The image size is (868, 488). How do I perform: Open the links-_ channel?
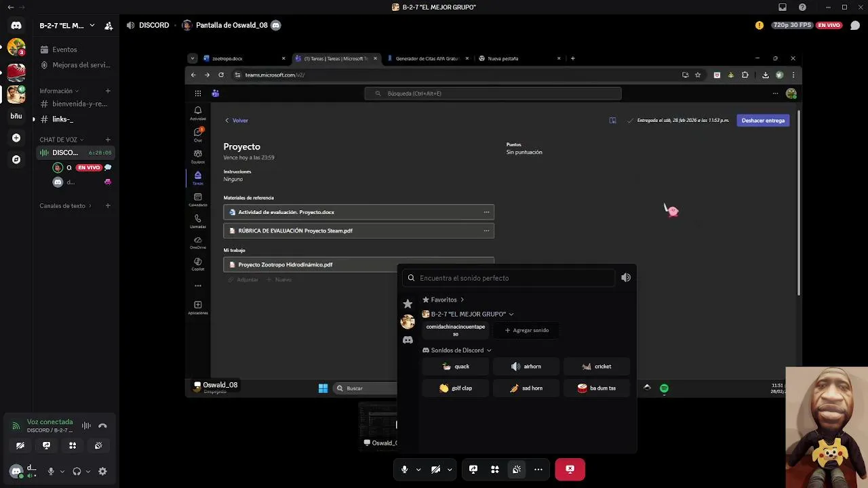click(x=62, y=119)
